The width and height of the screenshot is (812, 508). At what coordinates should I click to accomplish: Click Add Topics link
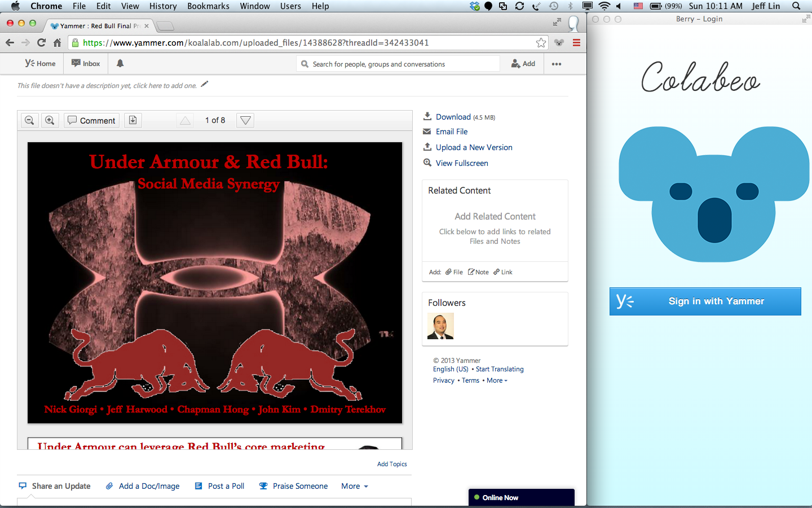(x=392, y=464)
